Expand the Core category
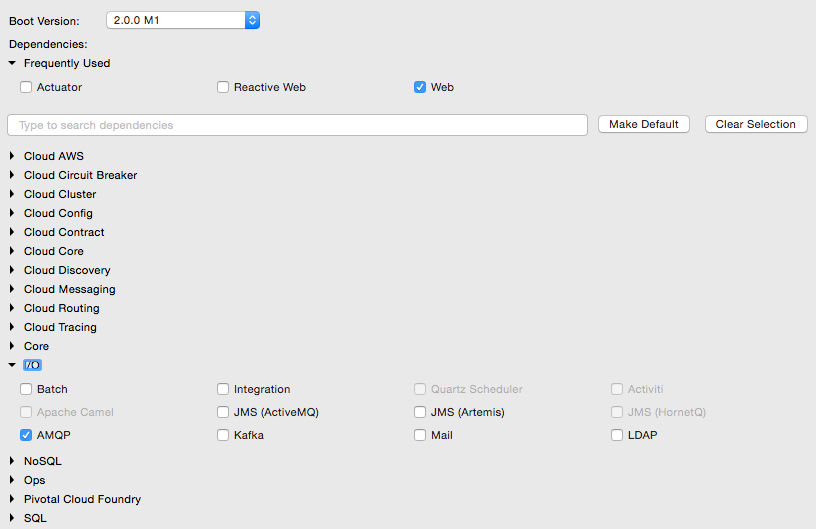Screen dimensions: 816x529 pos(12,346)
